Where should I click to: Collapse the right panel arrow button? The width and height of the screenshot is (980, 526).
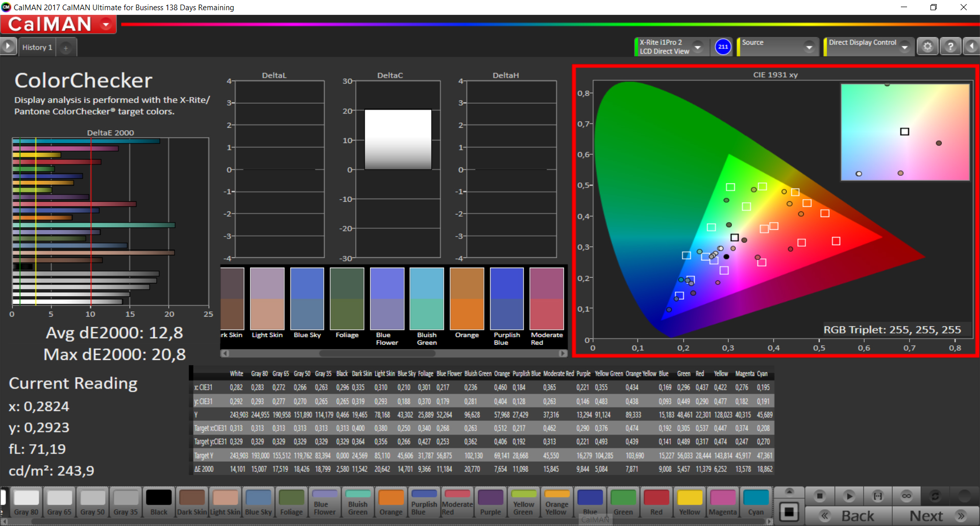[971, 46]
